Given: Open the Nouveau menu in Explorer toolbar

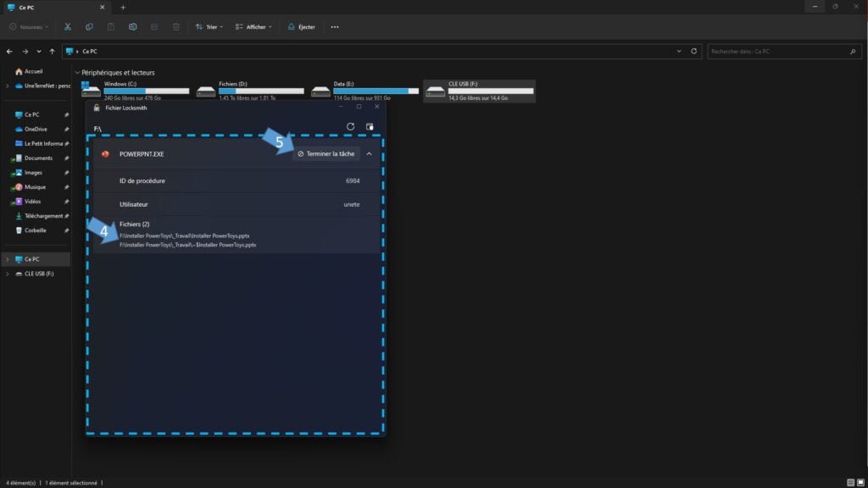Looking at the screenshot, I should (x=29, y=26).
